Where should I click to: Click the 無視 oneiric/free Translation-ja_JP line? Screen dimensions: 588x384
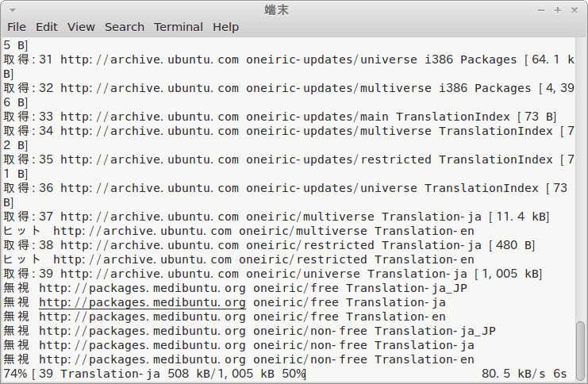click(x=235, y=288)
